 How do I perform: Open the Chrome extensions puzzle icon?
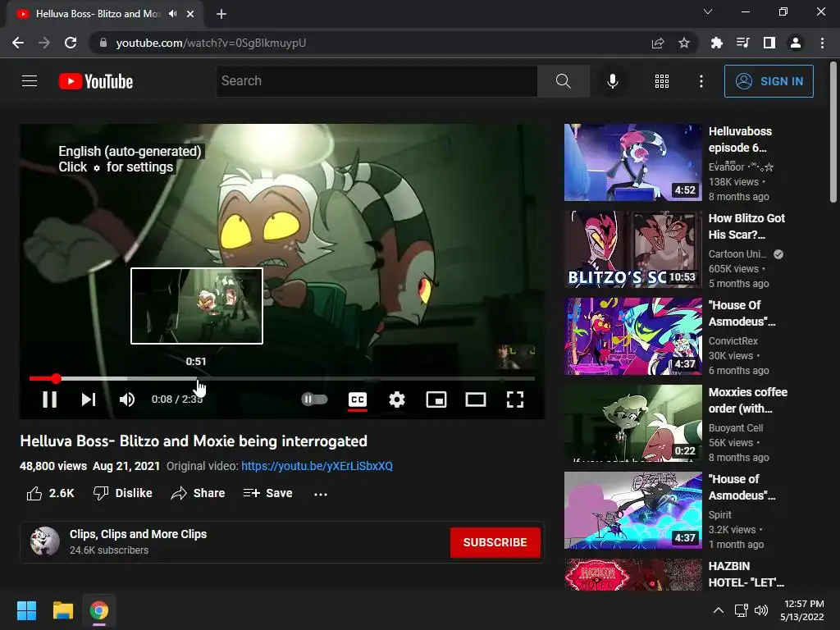(716, 43)
